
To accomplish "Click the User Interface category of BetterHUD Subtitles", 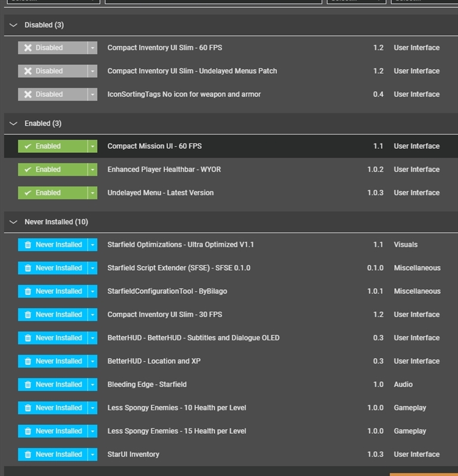I will 416,338.
